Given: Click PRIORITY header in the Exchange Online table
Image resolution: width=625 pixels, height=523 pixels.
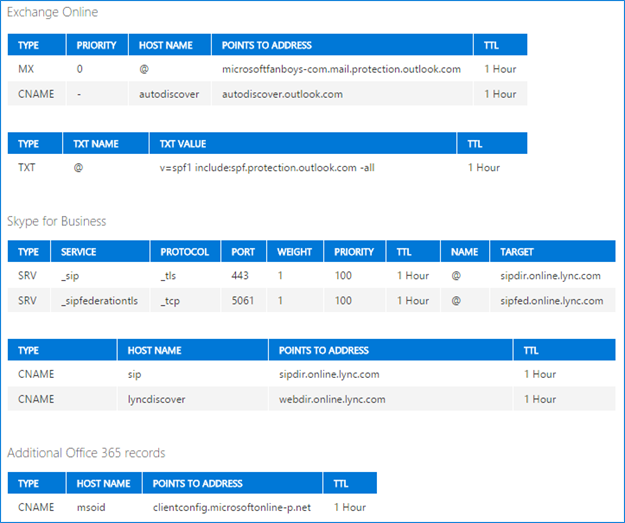Looking at the screenshot, I should tap(96, 45).
